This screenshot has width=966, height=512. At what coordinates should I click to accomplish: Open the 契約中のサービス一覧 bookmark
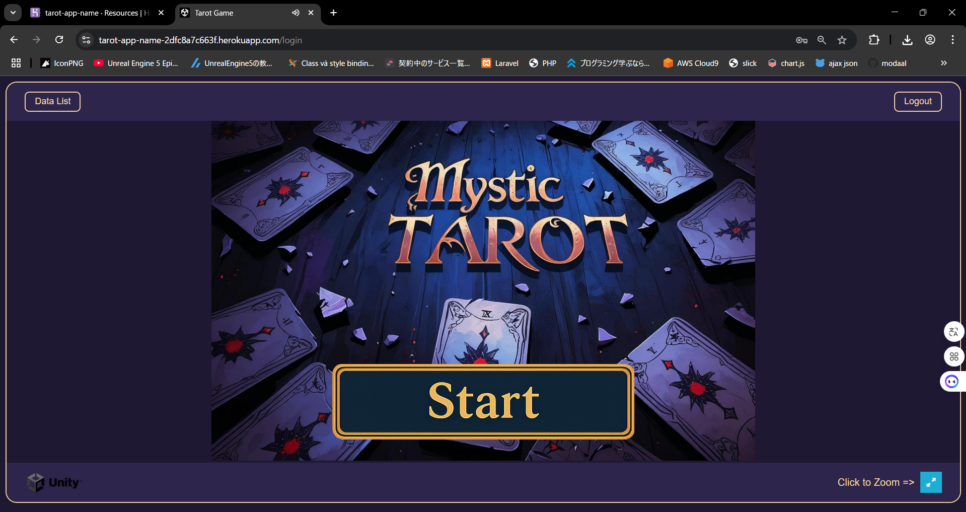(x=427, y=63)
